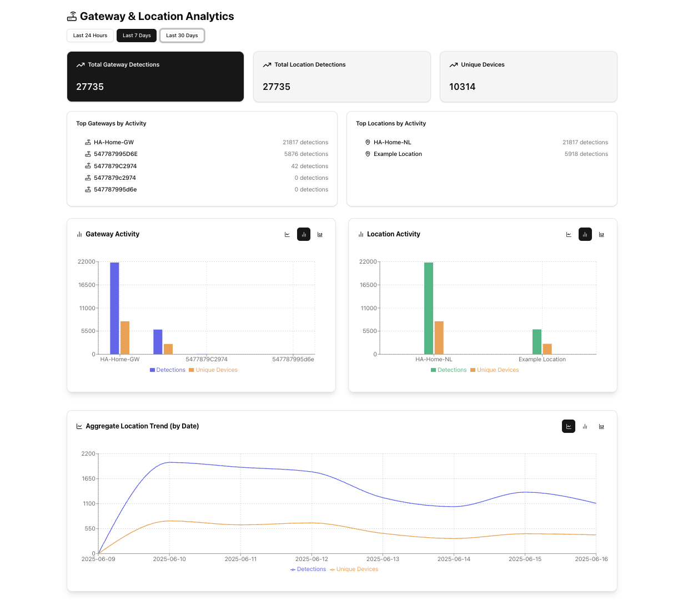Select HA-Home-NL in Top Locations list
Image resolution: width=683 pixels, height=616 pixels.
392,142
